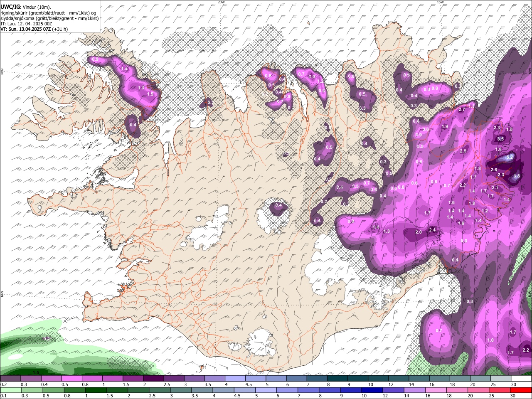
Task: Select the 1.0 value in offshore snow band
Action: point(490,340)
